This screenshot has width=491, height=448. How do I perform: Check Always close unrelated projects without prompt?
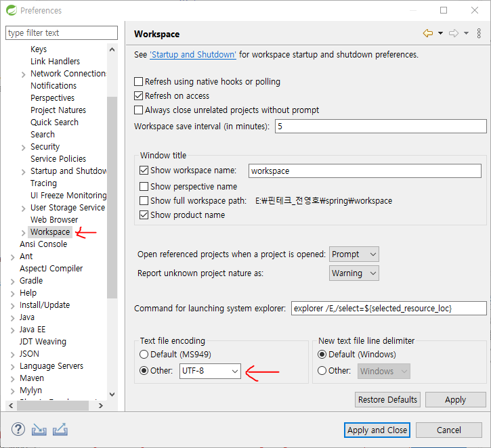[138, 110]
